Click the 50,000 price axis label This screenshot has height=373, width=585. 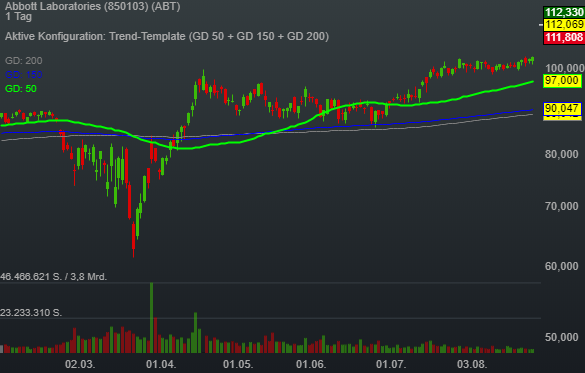(x=562, y=337)
